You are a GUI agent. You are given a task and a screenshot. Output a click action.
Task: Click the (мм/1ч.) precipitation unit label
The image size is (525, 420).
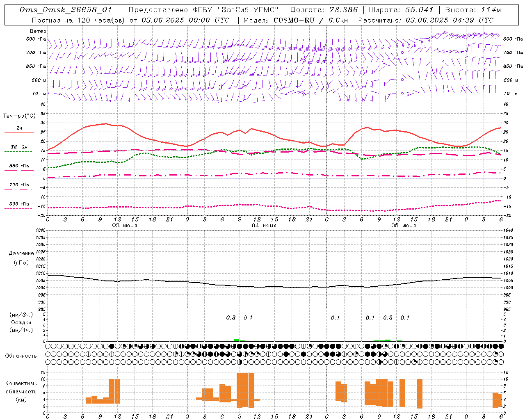[21, 330]
